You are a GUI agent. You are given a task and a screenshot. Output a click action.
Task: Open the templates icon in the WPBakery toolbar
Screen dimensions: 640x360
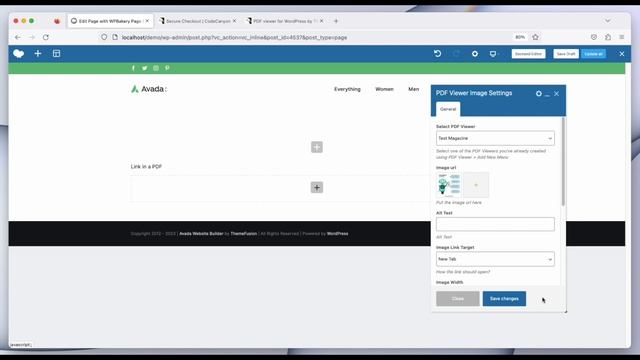56,53
